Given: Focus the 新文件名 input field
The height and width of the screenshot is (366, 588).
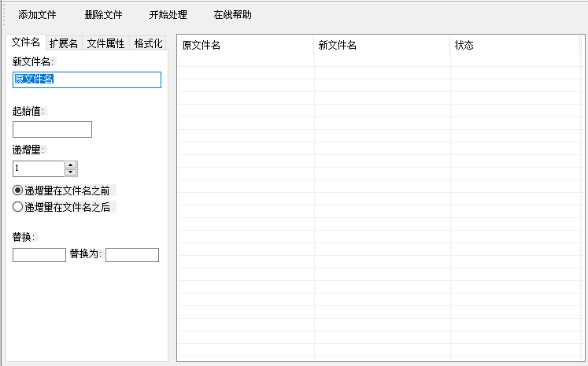Looking at the screenshot, I should tap(87, 79).
